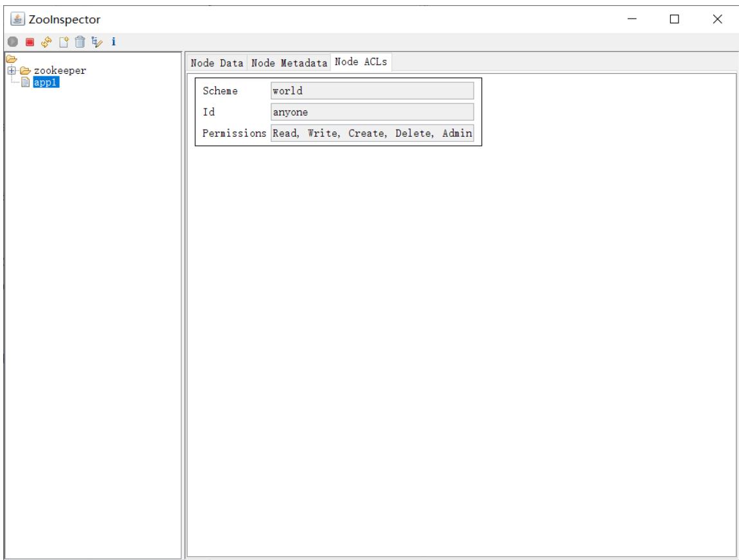Delete node using the trash can icon
The width and height of the screenshot is (739, 560).
point(80,42)
